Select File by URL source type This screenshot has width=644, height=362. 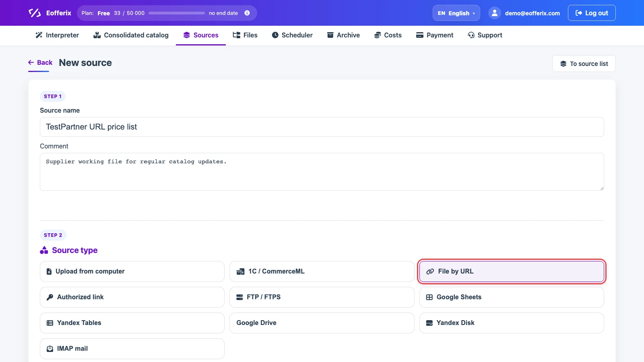pos(512,271)
